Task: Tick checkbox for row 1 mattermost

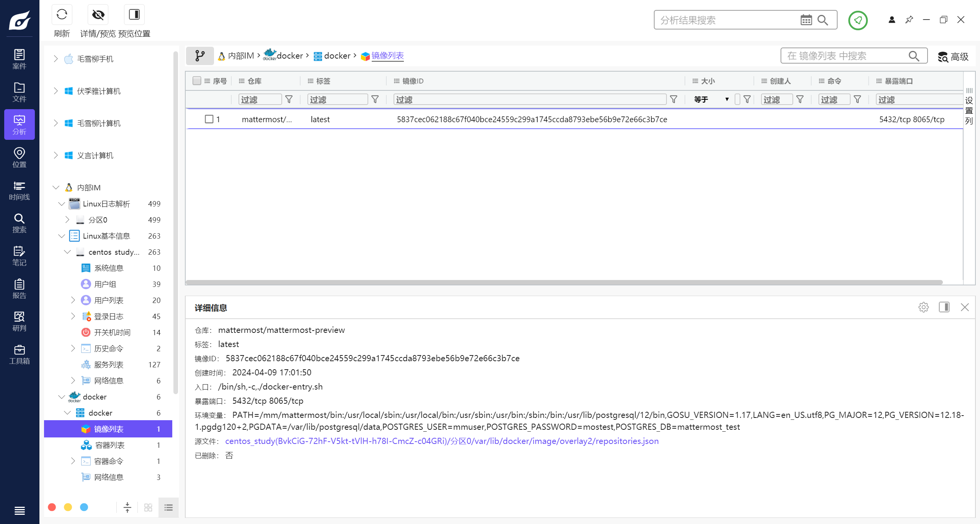Action: click(209, 119)
